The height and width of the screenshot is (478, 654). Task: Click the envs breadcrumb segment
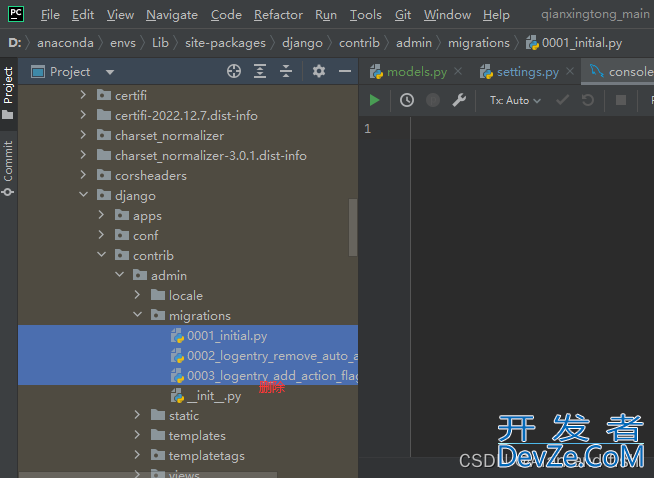123,43
